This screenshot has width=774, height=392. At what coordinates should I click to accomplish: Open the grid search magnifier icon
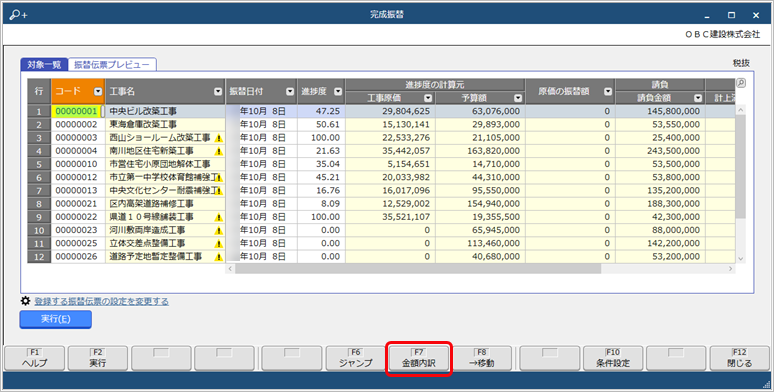740,83
